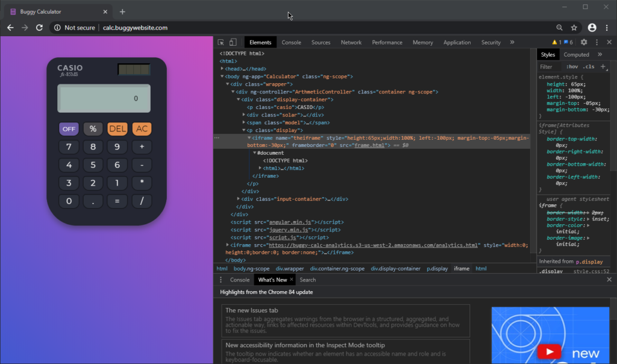Open DevTools customize and control menu
Viewport: 617px width, 364px height.
(x=597, y=42)
